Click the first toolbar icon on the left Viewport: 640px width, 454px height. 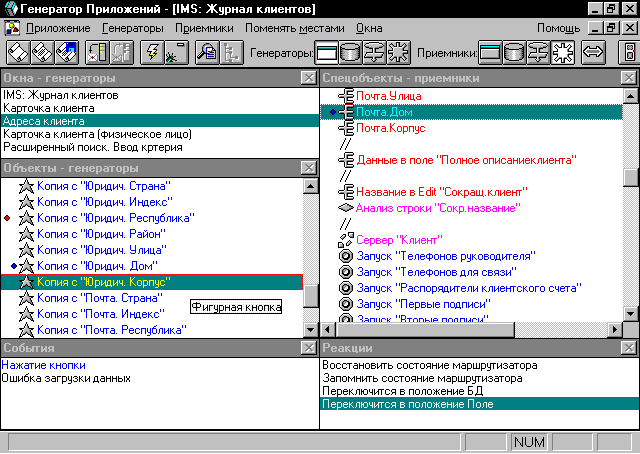[x=19, y=52]
